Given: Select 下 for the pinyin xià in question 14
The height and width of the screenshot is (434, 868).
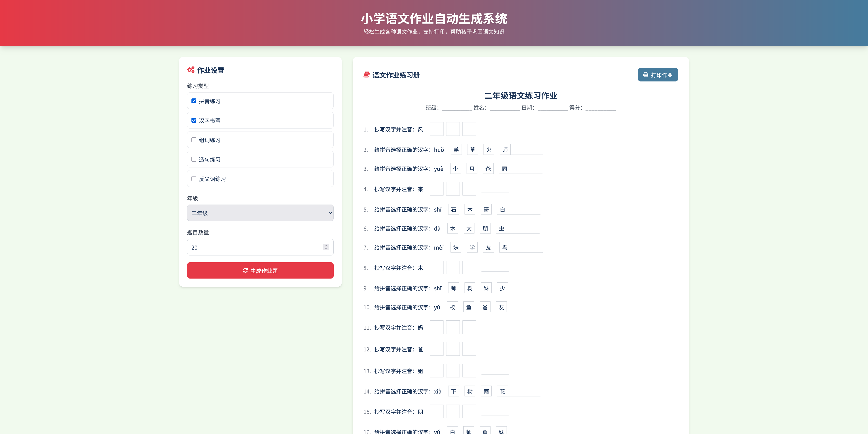Looking at the screenshot, I should click(x=453, y=391).
